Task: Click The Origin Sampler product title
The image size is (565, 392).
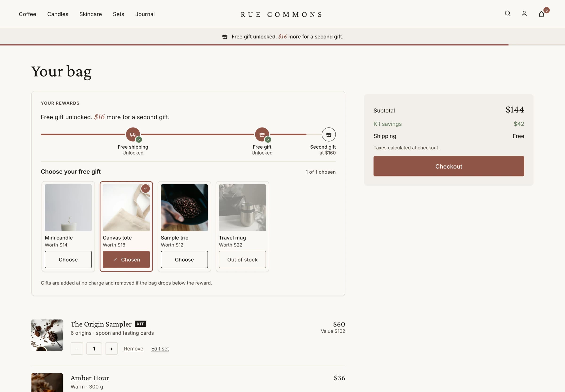Action: 101,324
